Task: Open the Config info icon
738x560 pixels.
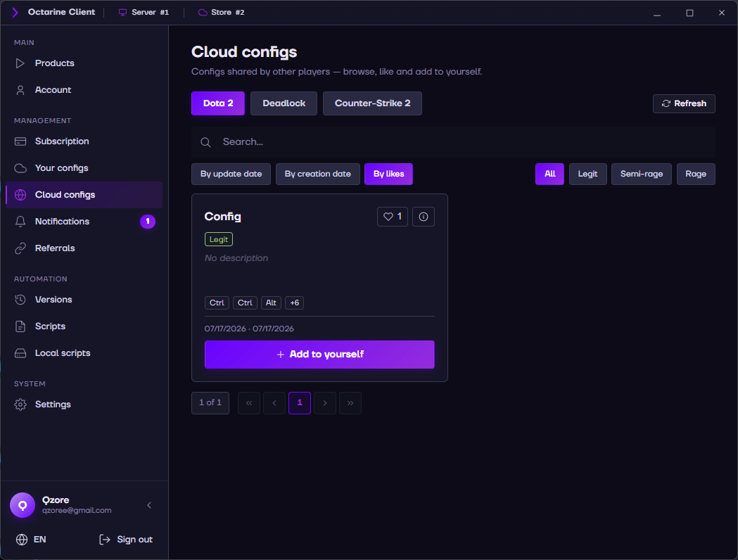Action: click(423, 217)
